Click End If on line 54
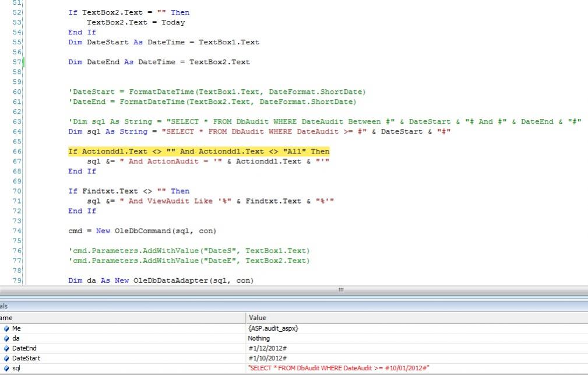 tap(82, 32)
